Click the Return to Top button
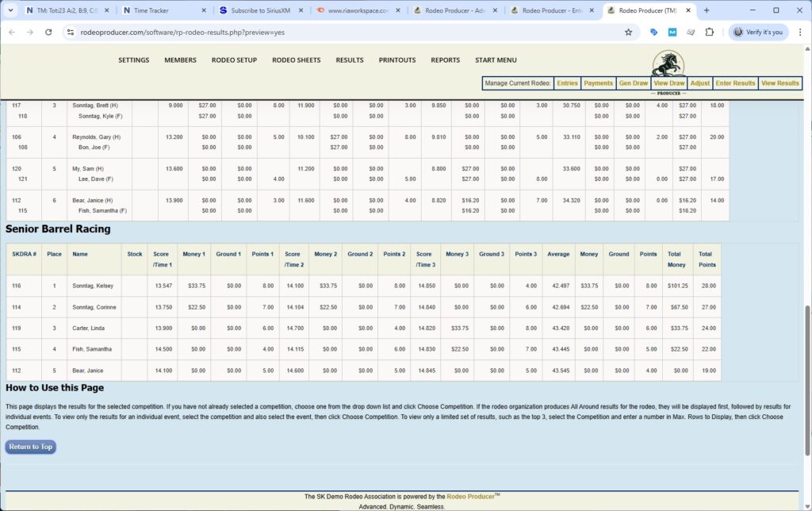The image size is (812, 511). [x=30, y=447]
